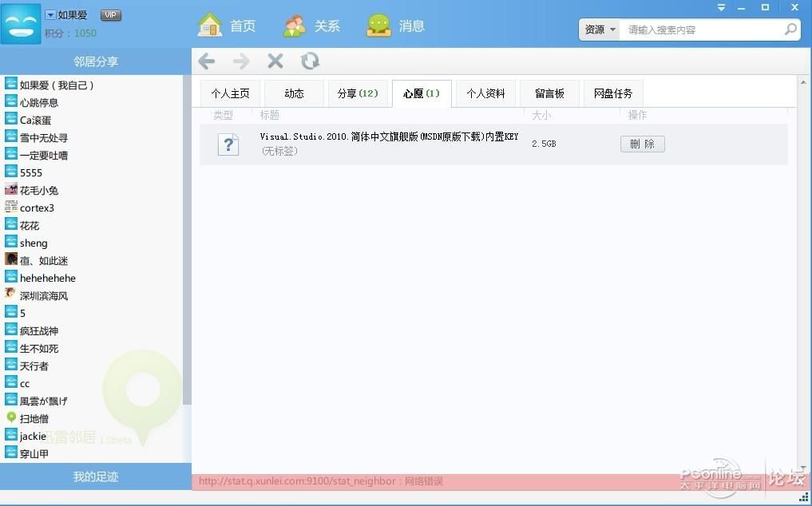
Task: Switch to the 网盘任务 tab
Action: coord(612,93)
